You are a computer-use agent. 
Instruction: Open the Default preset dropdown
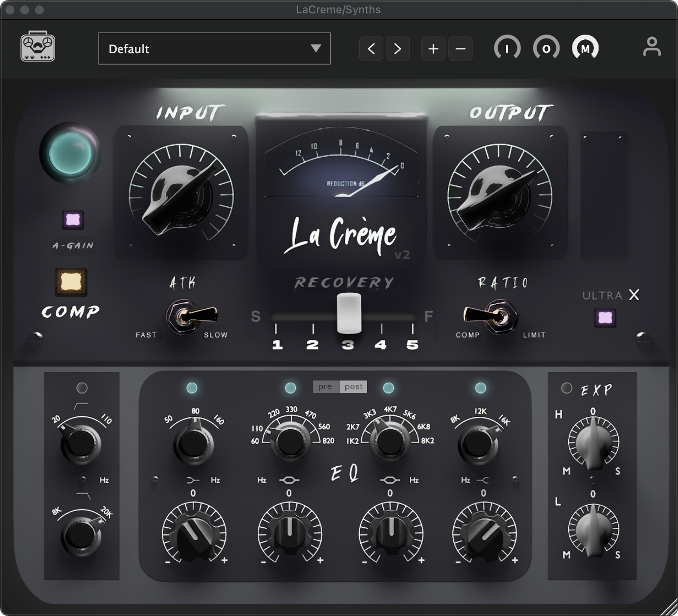tap(214, 49)
